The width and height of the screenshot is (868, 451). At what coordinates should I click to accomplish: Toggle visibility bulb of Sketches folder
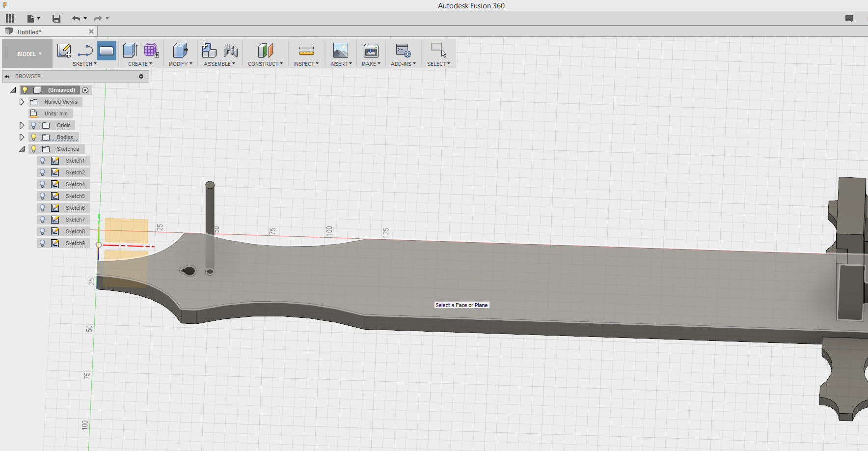[34, 149]
